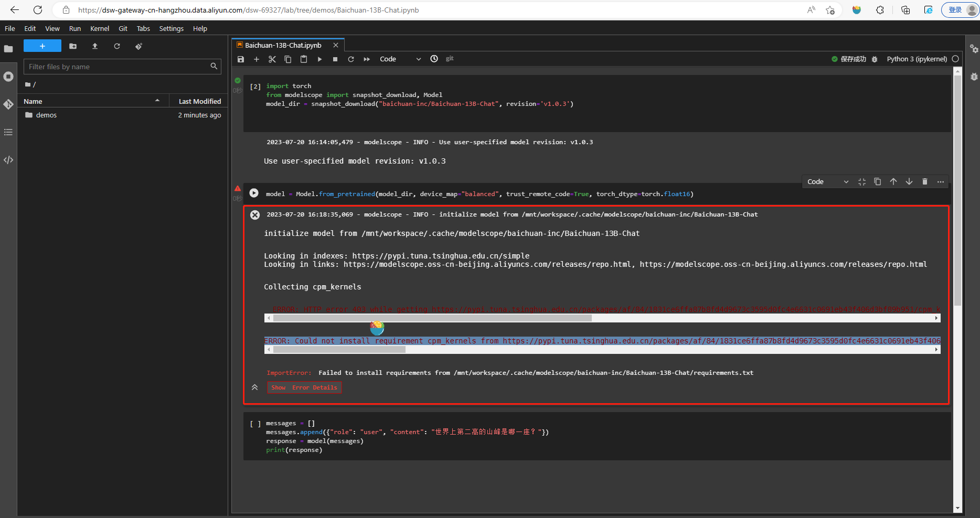The height and width of the screenshot is (518, 980).
Task: Click the HTTP error 403 output horizontal scrollbar
Action: click(433, 318)
